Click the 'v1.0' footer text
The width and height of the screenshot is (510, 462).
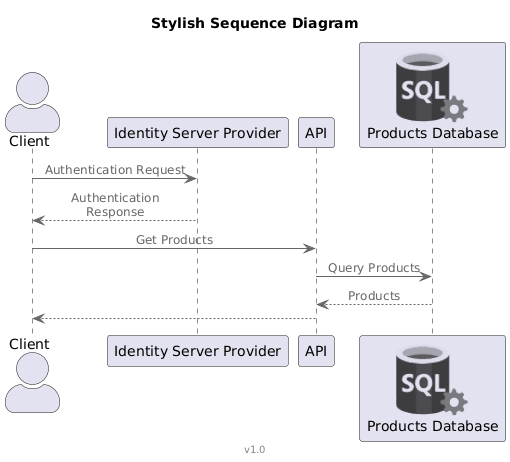[x=255, y=449]
